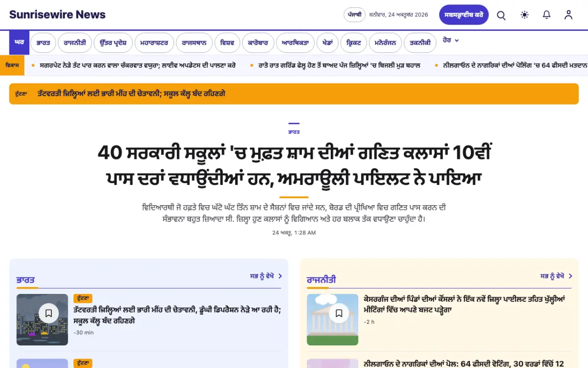Click the '24 ਅਕਤੂ, 1:28 AM' timestamp
Screen dimensions: 588x368
point(294,233)
